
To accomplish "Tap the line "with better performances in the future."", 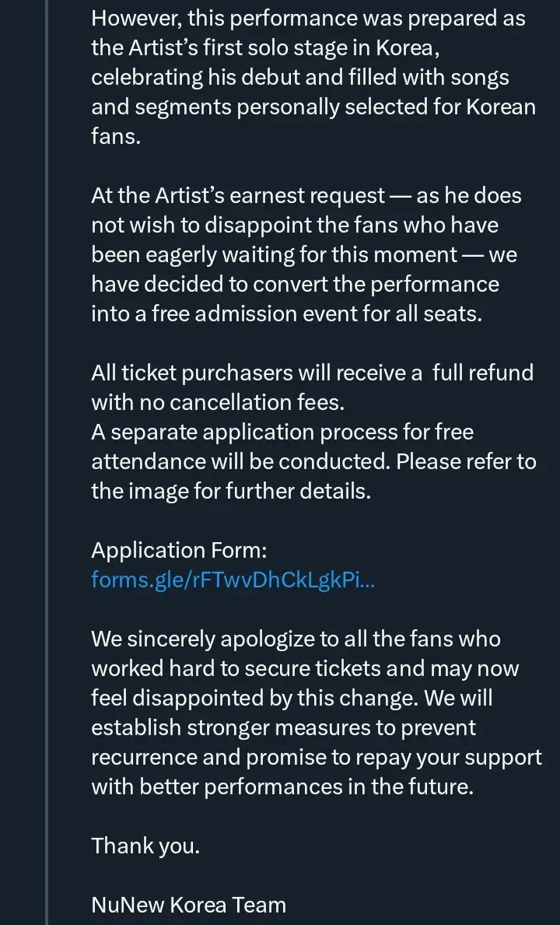I will [x=282, y=787].
